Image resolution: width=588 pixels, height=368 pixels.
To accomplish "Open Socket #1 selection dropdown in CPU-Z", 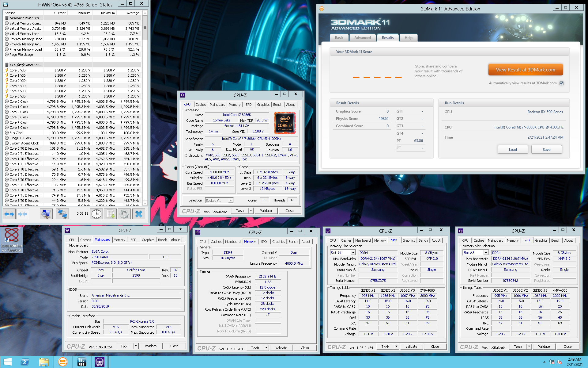I will click(x=231, y=200).
